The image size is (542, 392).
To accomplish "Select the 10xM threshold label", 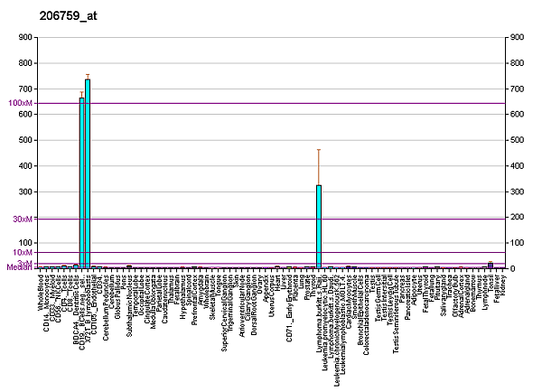I will click(x=23, y=253).
